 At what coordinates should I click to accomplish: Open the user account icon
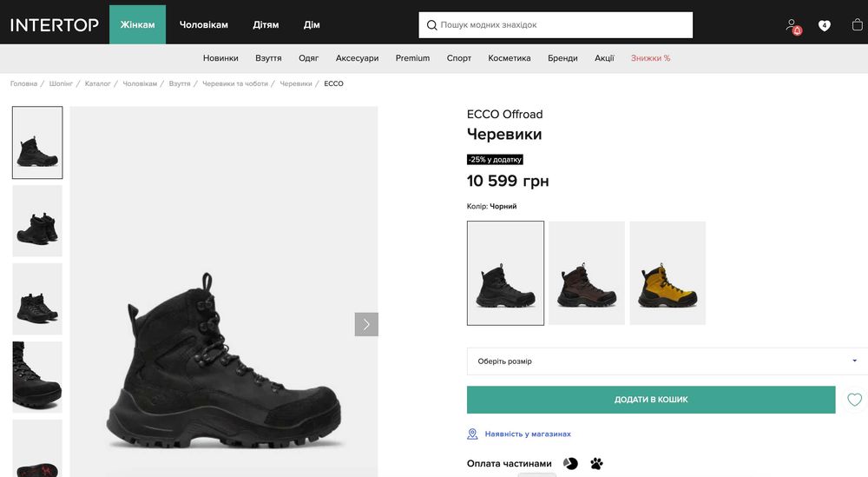point(791,25)
